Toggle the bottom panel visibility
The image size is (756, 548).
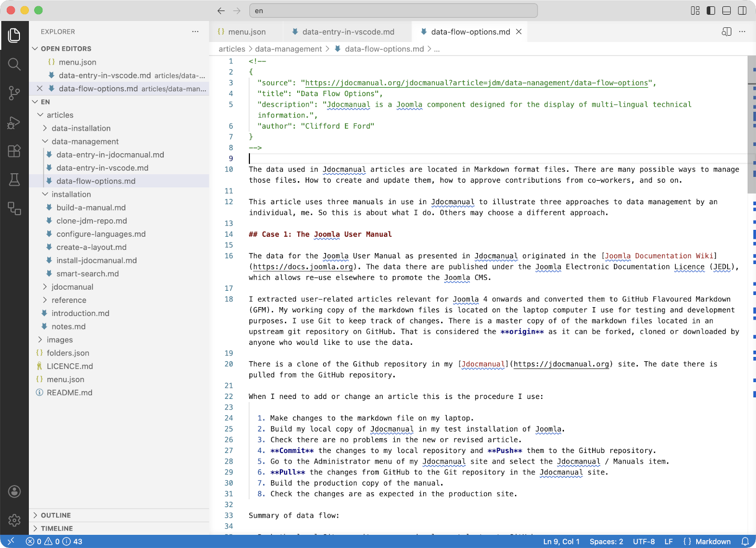(x=727, y=10)
